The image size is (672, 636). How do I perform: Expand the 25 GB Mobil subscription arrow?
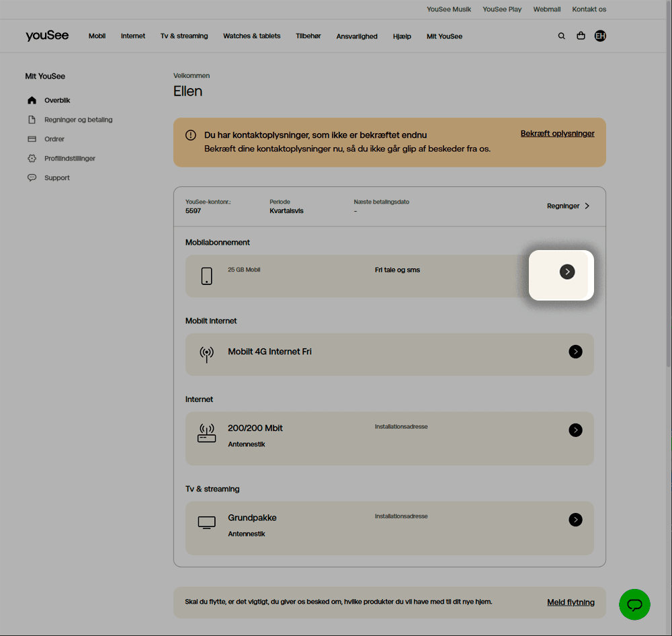coord(567,272)
